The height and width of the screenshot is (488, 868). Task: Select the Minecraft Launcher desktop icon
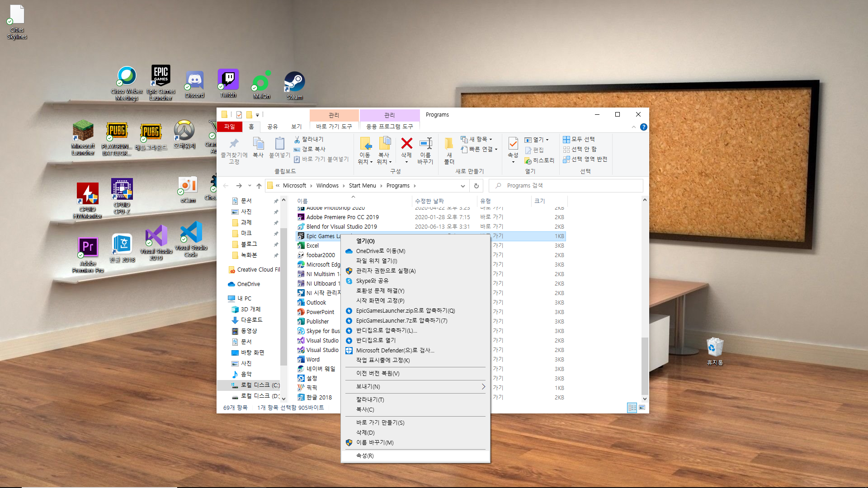point(83,138)
